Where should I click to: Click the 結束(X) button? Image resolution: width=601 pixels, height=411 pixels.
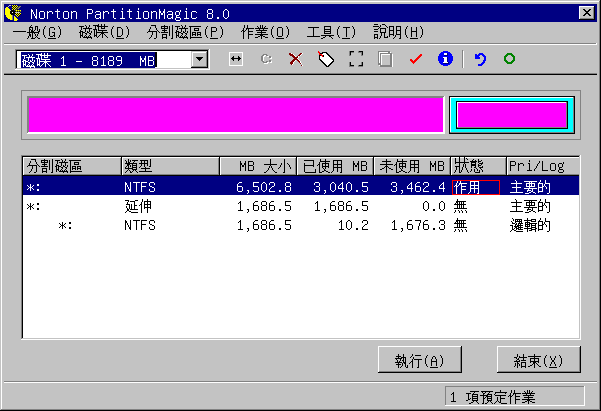(539, 360)
